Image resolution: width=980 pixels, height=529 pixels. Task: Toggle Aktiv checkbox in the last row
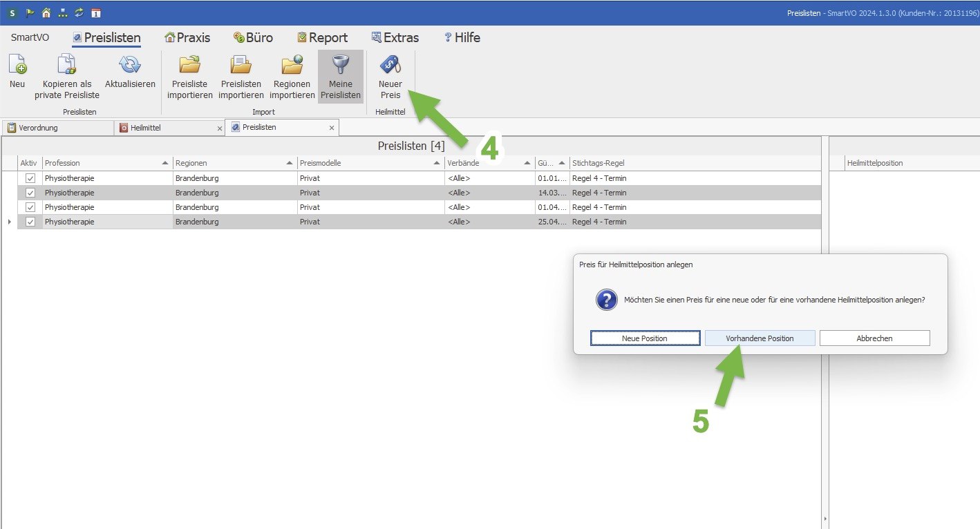tap(30, 222)
